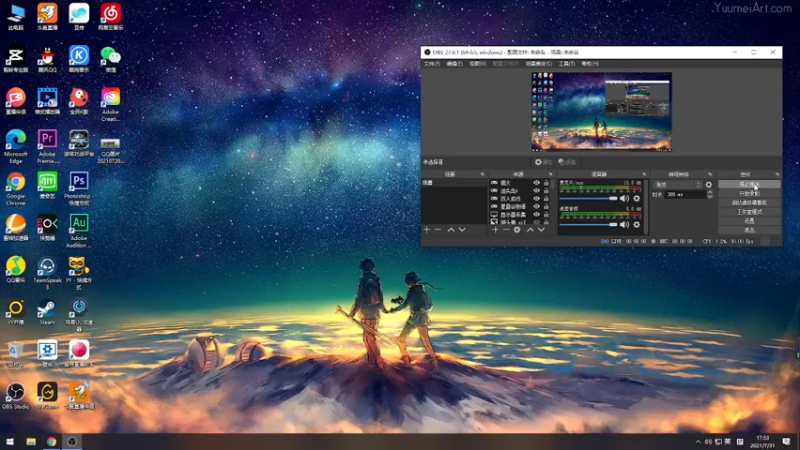
Task: Open transition properties via the gear icon
Action: point(709,185)
